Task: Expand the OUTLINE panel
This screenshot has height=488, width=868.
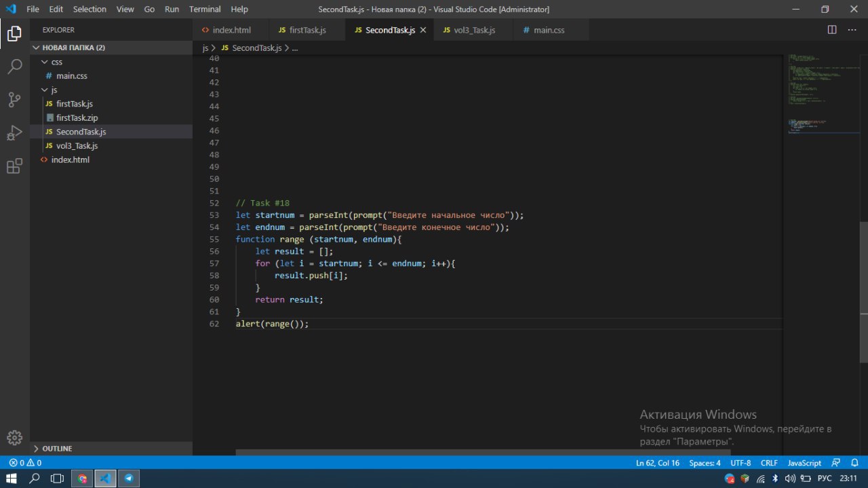Action: tap(57, 449)
